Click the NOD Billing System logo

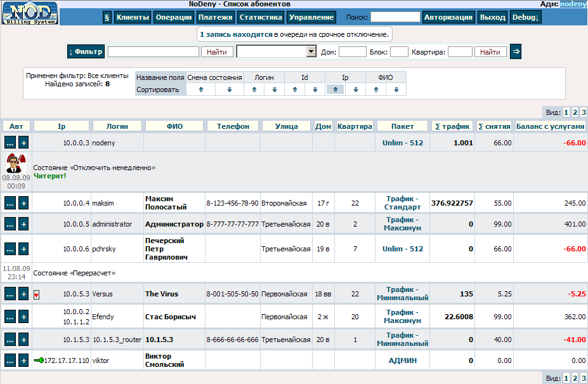click(x=30, y=13)
